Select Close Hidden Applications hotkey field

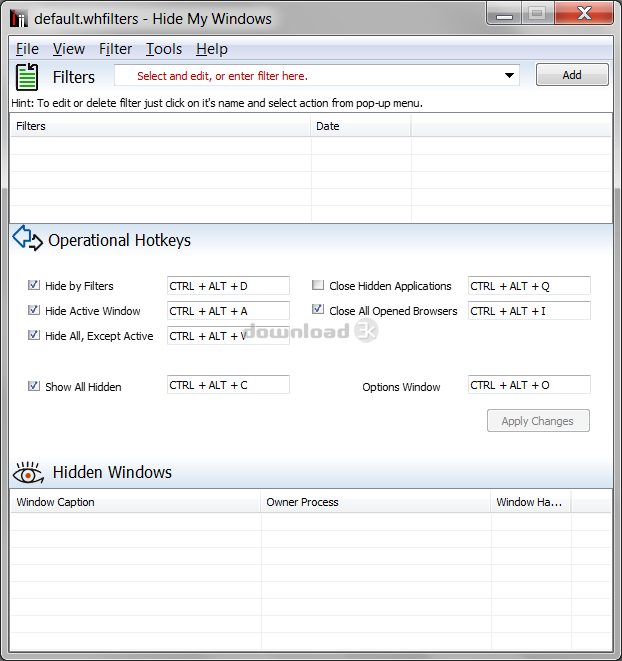point(529,286)
